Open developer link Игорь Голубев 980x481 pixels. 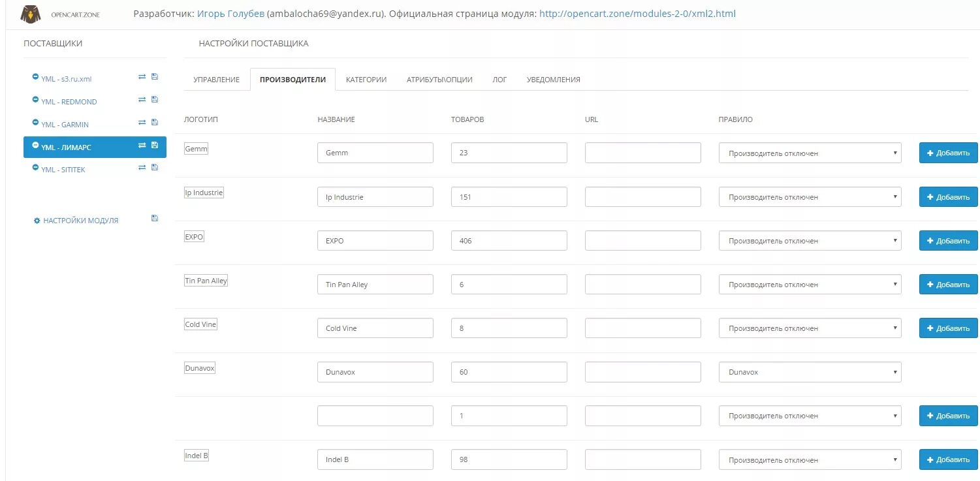tap(230, 13)
